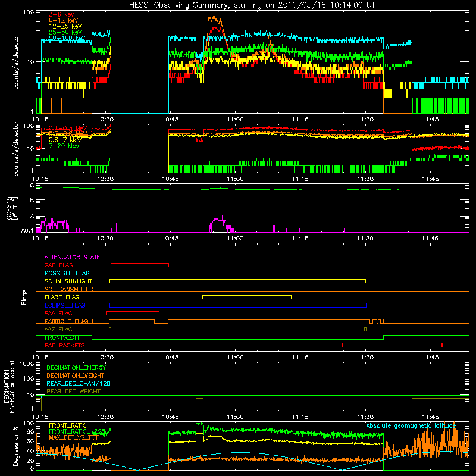Select the 0.1-0.3 MeV legend label
This screenshot has width=476, height=476.
[x=68, y=128]
